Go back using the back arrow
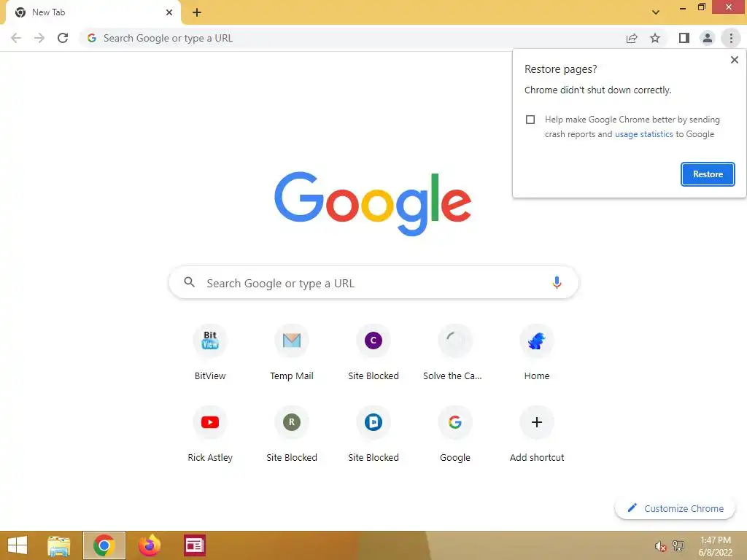The image size is (747, 560). coord(16,38)
